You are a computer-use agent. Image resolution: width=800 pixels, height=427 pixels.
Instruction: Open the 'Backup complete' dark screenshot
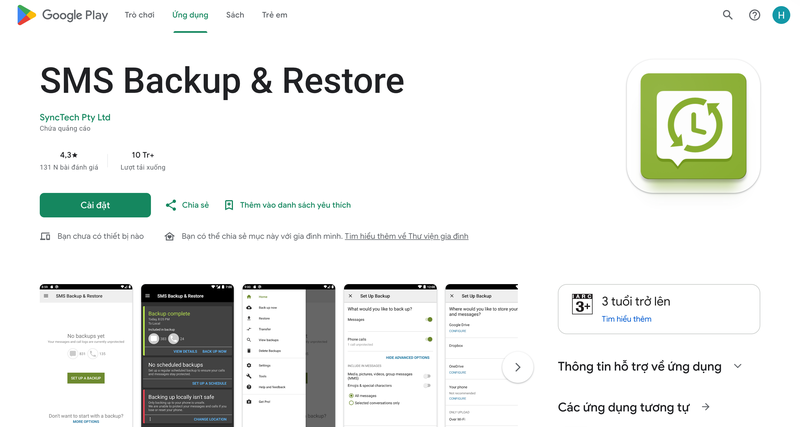point(187,356)
